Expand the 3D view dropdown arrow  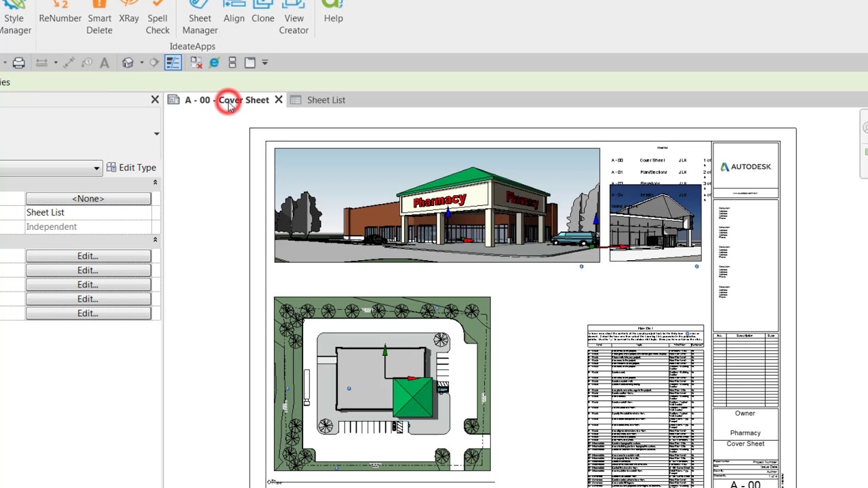141,62
